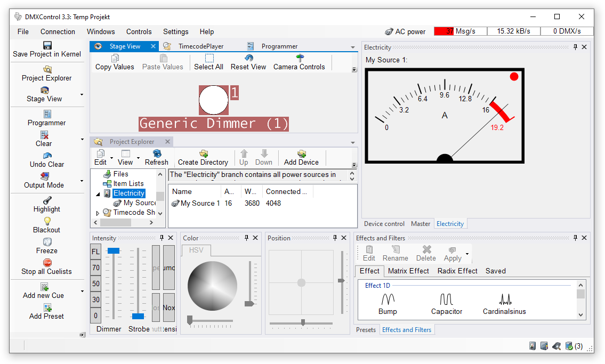Pin the Electricity panel
The height and width of the screenshot is (364, 605).
575,47
